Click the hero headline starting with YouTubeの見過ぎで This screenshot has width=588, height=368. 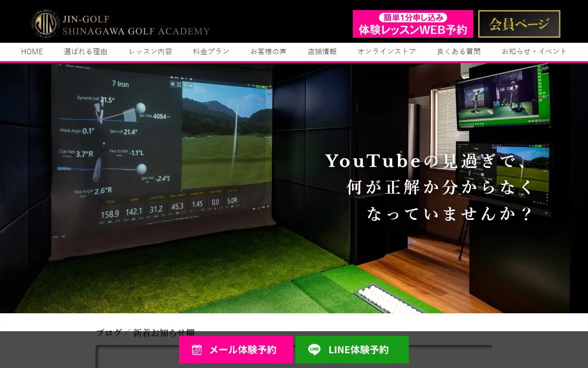(429, 187)
